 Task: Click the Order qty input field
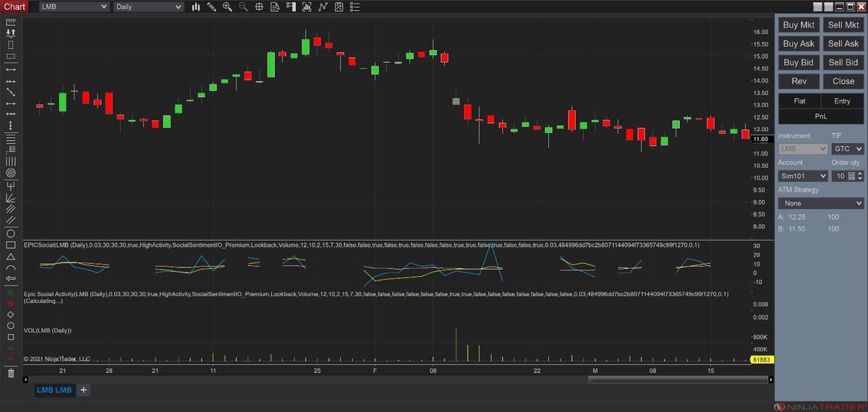(839, 176)
